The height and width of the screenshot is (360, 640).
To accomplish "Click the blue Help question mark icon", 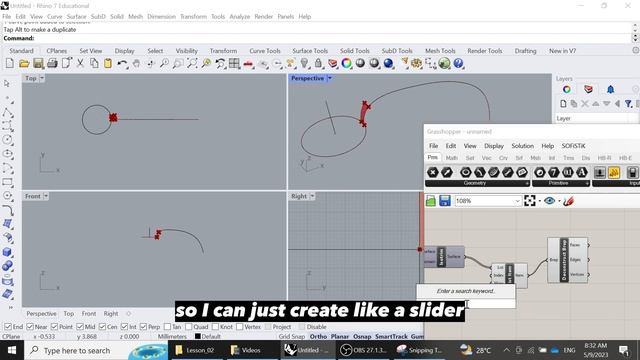I will tap(458, 63).
